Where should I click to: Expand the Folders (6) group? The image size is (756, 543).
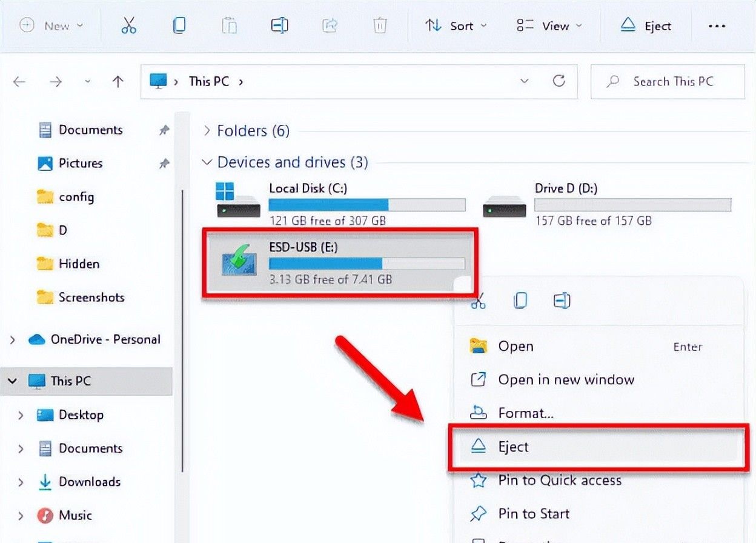207,130
